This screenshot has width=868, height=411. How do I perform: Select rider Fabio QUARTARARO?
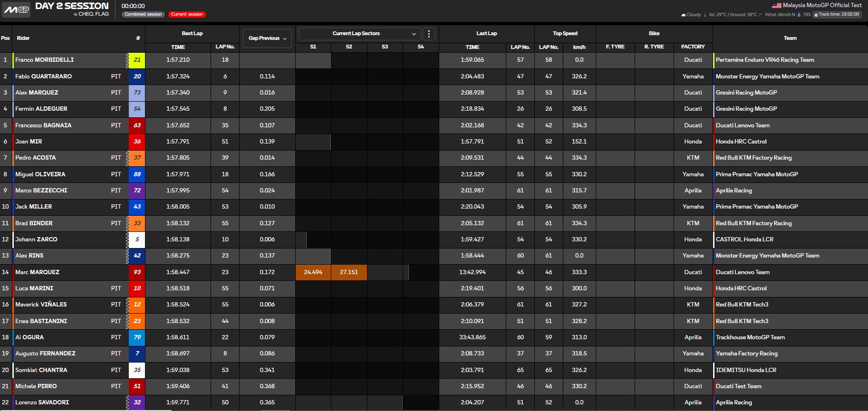[x=43, y=76]
